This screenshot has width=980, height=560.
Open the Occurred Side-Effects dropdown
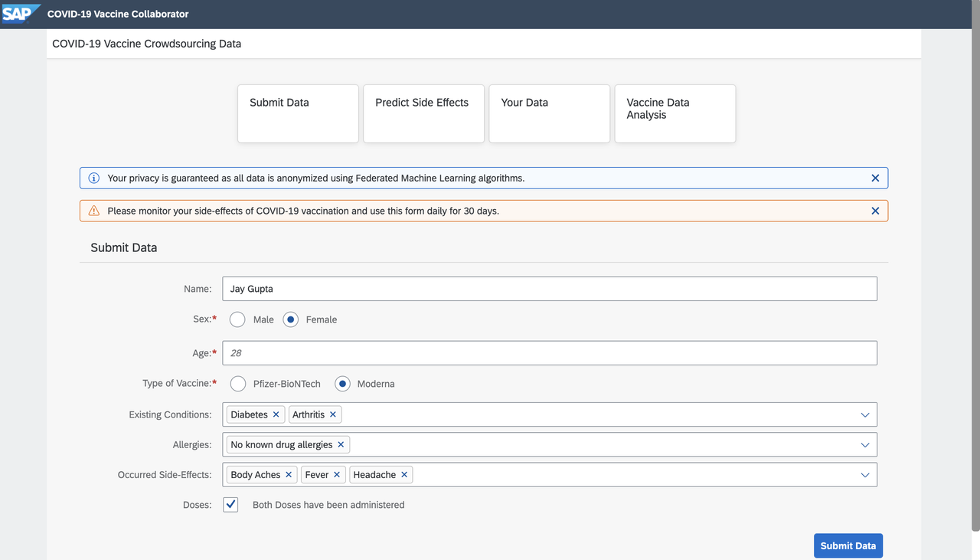pyautogui.click(x=864, y=474)
